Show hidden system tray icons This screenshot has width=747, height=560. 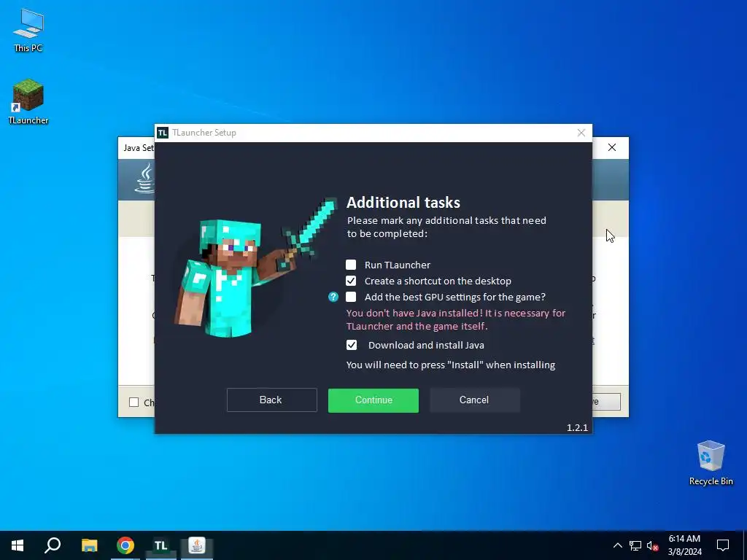point(617,545)
